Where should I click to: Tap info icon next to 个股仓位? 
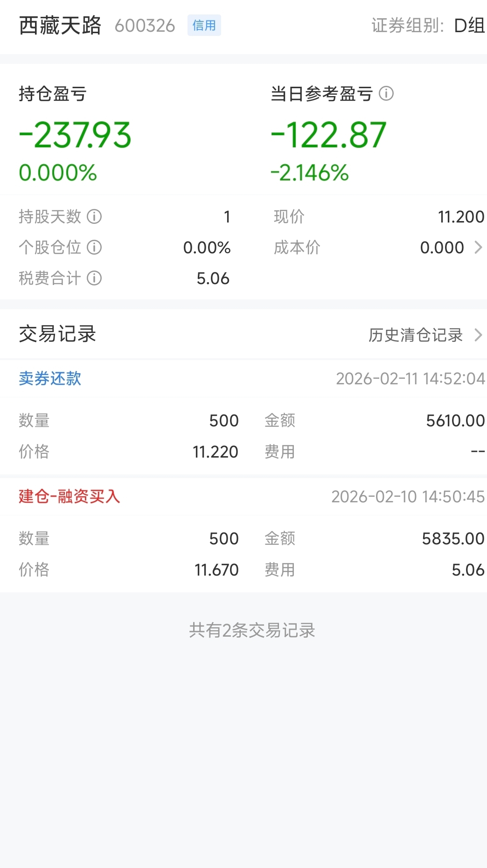click(x=94, y=247)
